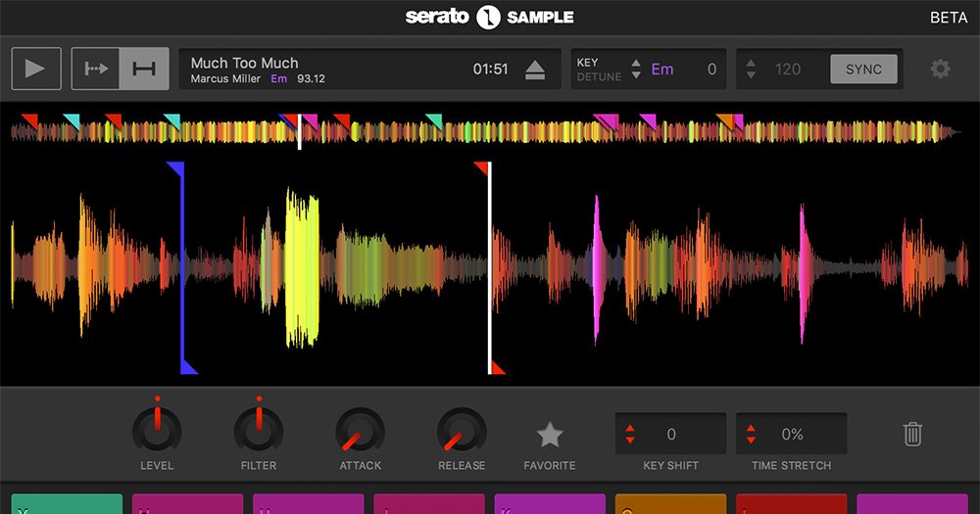Start playback with the Play button
Screen dimensions: 980x514
[36, 69]
